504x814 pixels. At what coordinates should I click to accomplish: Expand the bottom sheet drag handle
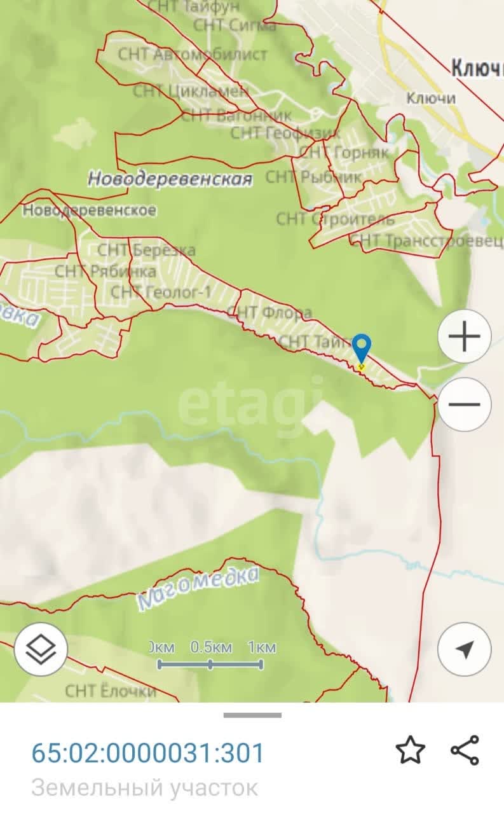pos(252,715)
